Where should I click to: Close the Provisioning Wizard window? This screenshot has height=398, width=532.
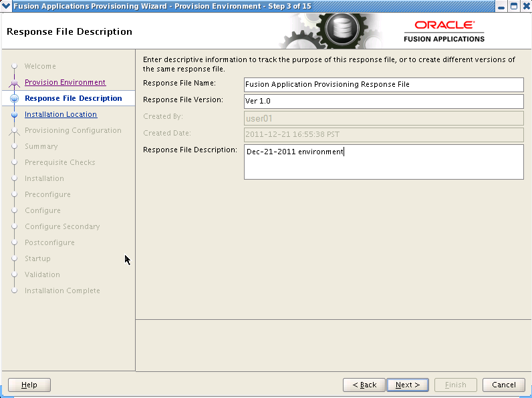(x=526, y=6)
